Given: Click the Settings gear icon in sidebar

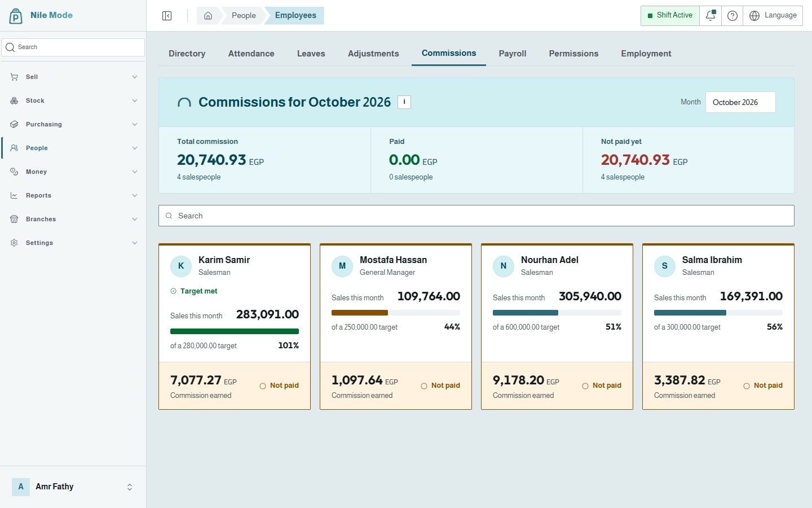Looking at the screenshot, I should coord(14,243).
